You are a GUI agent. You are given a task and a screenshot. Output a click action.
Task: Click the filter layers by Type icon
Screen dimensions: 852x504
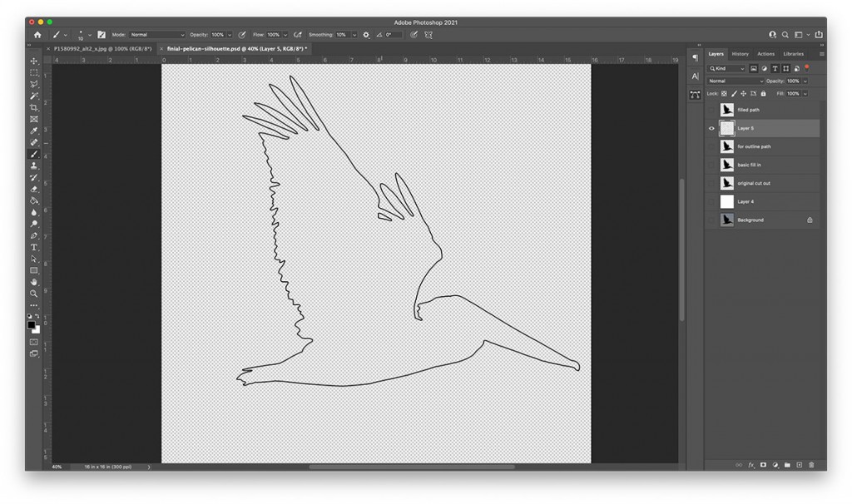point(774,67)
